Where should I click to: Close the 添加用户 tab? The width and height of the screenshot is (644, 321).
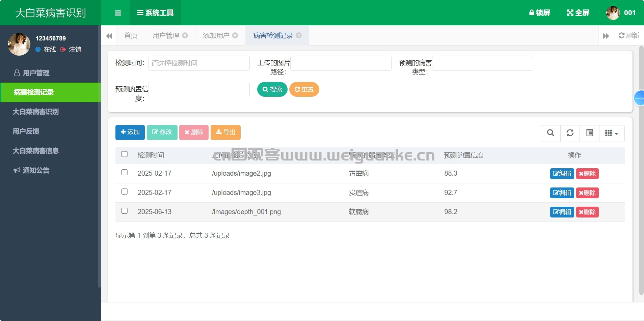(x=235, y=35)
